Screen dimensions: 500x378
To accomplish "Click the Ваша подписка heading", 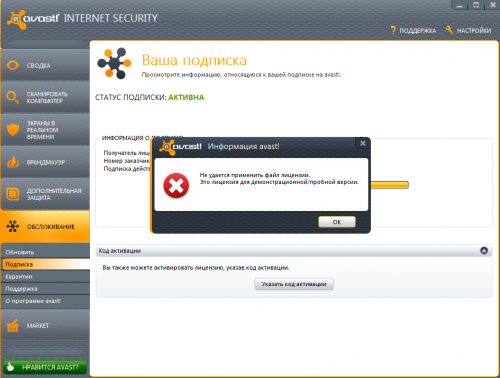I will (194, 60).
